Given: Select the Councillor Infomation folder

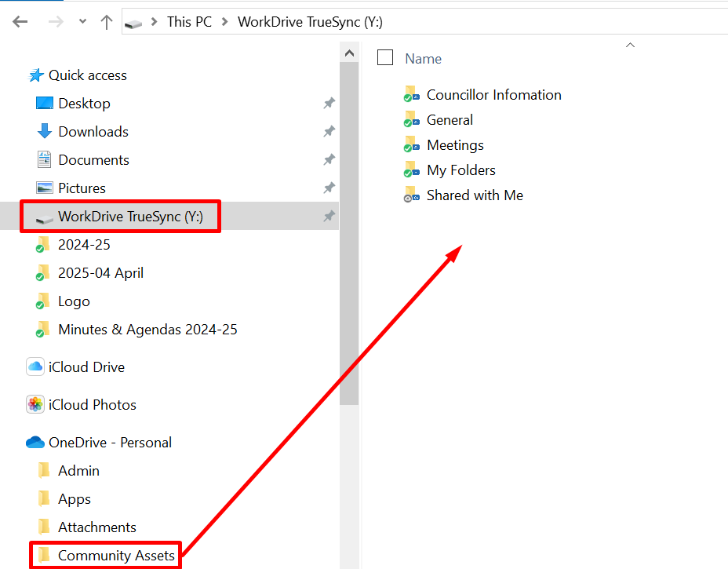Looking at the screenshot, I should coord(494,95).
